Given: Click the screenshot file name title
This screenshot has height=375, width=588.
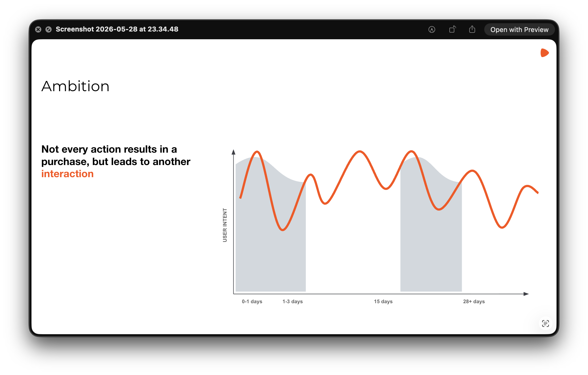Looking at the screenshot, I should [x=117, y=29].
